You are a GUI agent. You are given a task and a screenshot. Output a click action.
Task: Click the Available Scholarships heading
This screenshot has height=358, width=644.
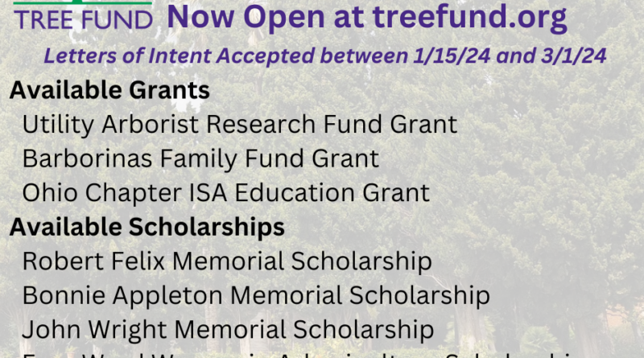147,227
